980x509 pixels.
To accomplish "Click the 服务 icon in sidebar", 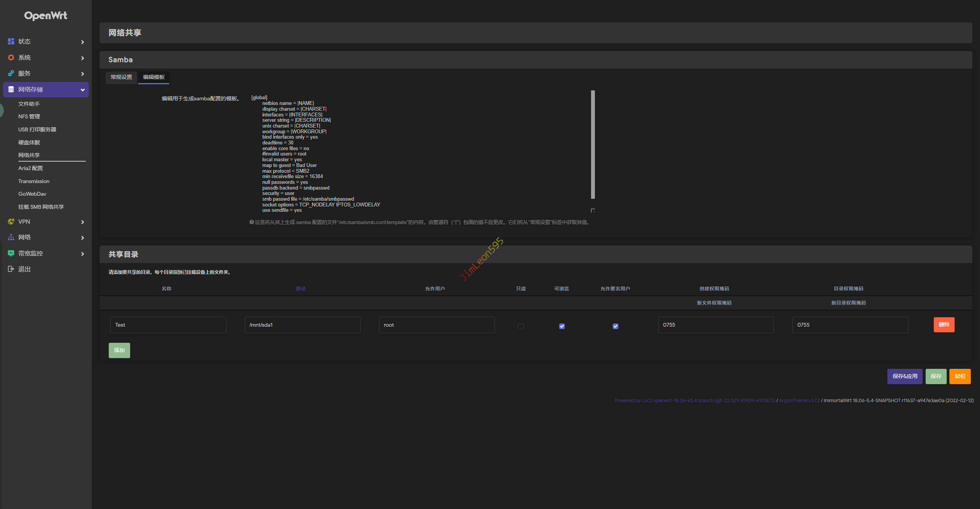I will 11,73.
